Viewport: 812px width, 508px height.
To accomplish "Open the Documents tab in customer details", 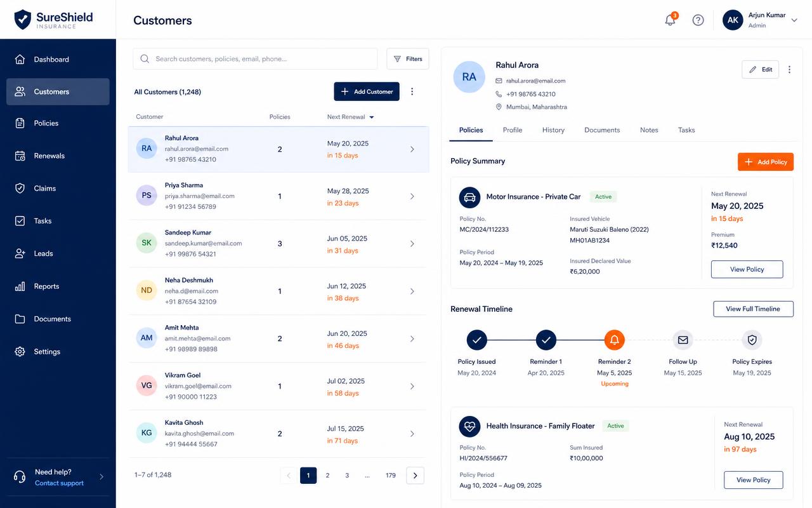I will (602, 130).
